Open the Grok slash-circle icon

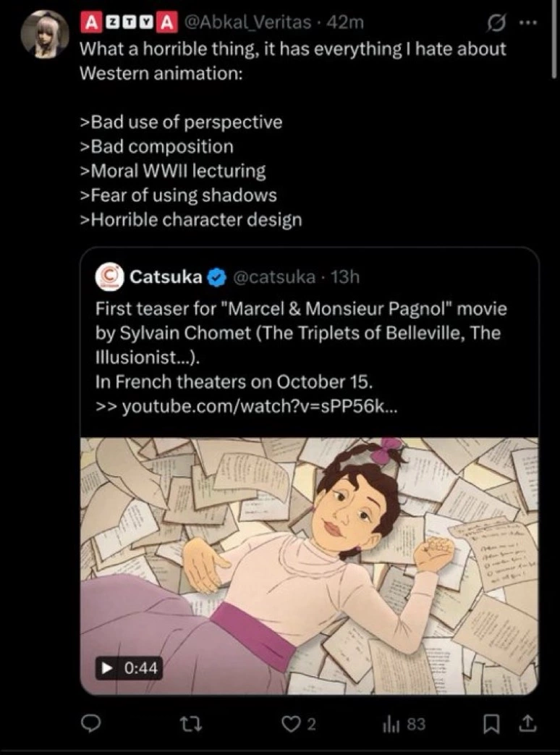[x=493, y=22]
